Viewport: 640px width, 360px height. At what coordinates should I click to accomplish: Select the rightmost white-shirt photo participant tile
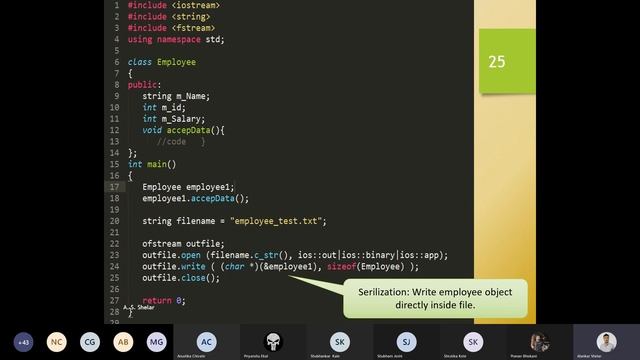point(607,342)
